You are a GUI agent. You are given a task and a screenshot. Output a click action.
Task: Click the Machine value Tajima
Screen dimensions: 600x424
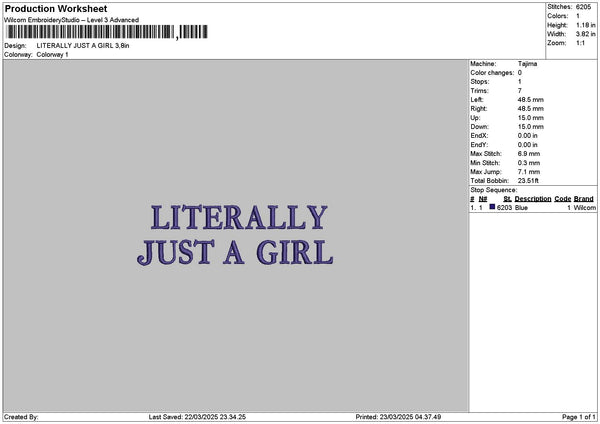pyautogui.click(x=526, y=63)
